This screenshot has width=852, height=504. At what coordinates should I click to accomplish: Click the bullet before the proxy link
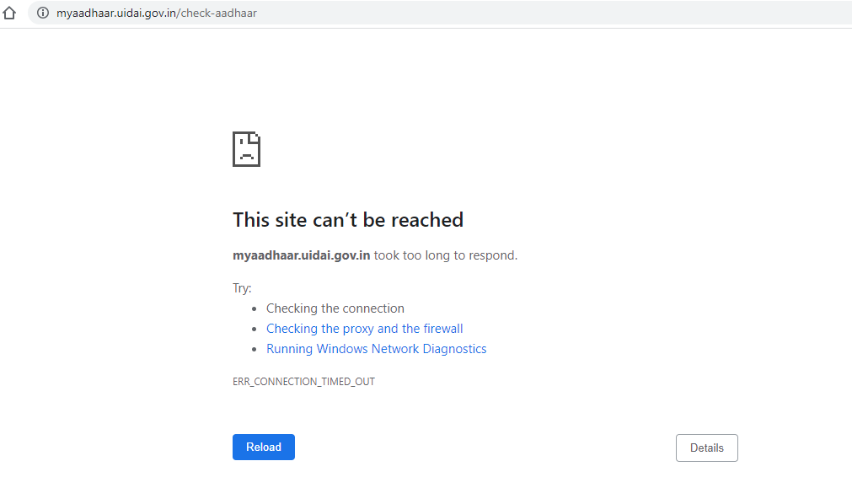coord(255,329)
